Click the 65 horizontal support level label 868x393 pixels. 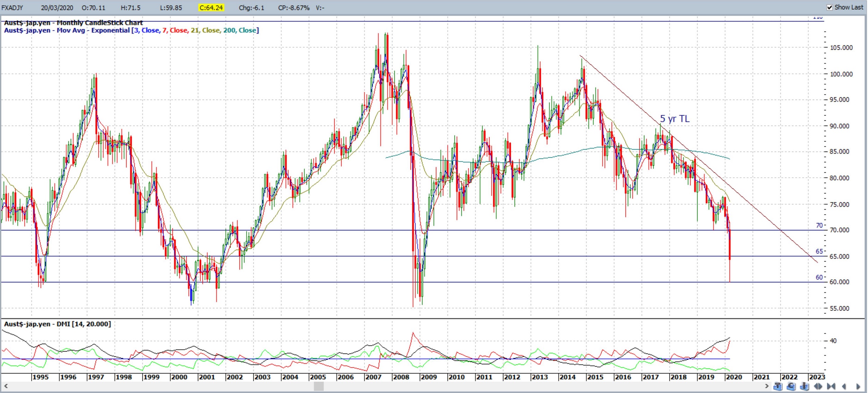(x=819, y=251)
